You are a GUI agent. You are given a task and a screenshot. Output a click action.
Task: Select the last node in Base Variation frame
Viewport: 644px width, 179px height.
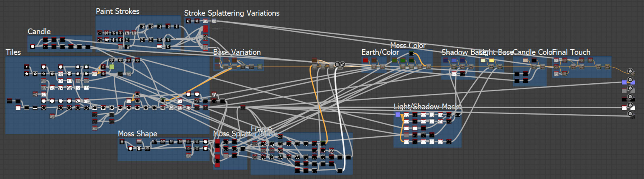pos(260,67)
